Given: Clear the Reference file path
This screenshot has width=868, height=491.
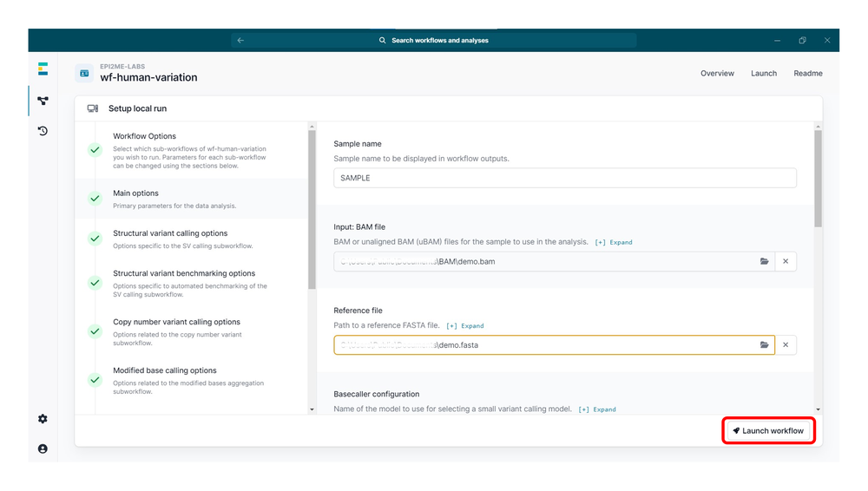Looking at the screenshot, I should click(x=786, y=345).
